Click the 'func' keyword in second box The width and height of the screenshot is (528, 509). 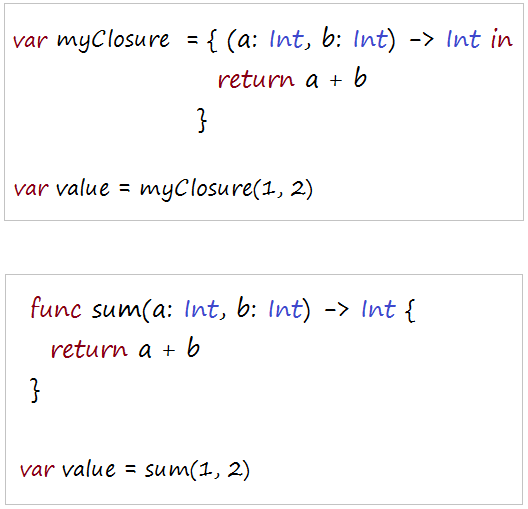click(x=56, y=308)
